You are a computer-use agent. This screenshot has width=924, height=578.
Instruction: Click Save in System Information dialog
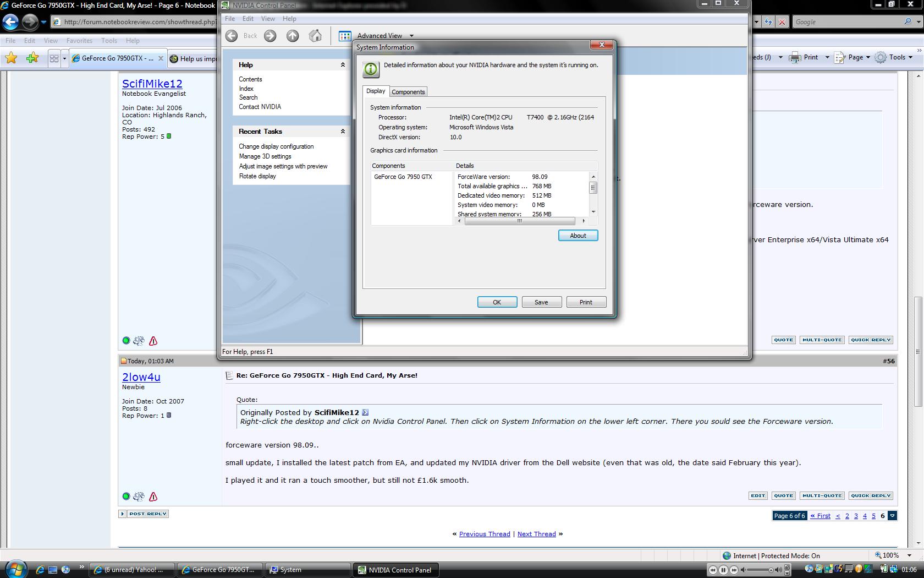point(541,302)
